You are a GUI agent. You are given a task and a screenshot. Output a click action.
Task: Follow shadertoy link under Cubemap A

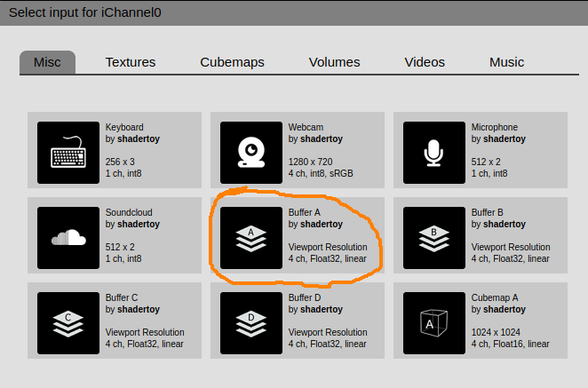coord(505,309)
